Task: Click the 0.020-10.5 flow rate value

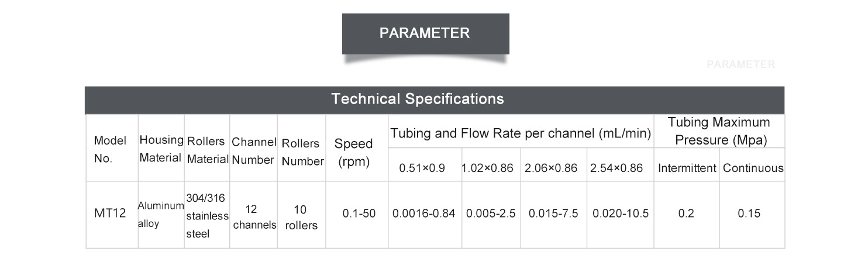Action: (620, 215)
